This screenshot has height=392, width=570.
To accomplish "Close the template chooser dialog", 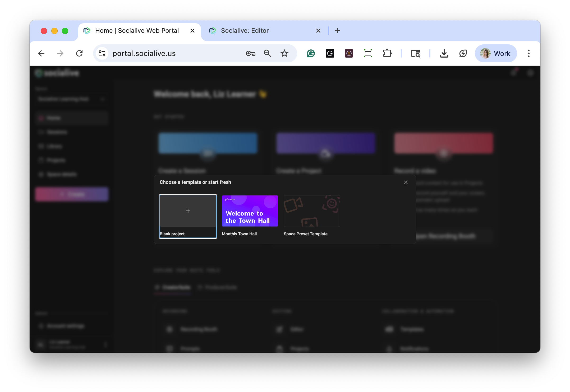I will (x=406, y=182).
